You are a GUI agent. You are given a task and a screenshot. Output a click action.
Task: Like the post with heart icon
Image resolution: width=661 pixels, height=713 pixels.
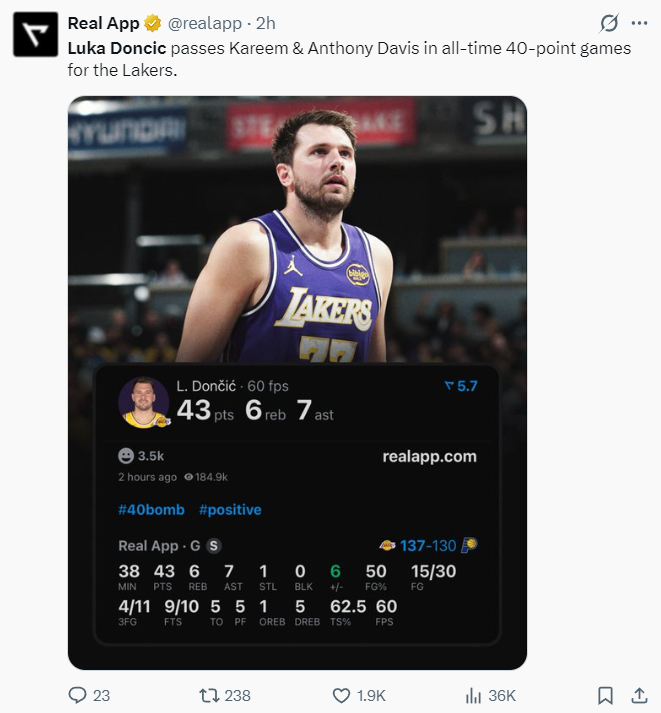(x=342, y=695)
